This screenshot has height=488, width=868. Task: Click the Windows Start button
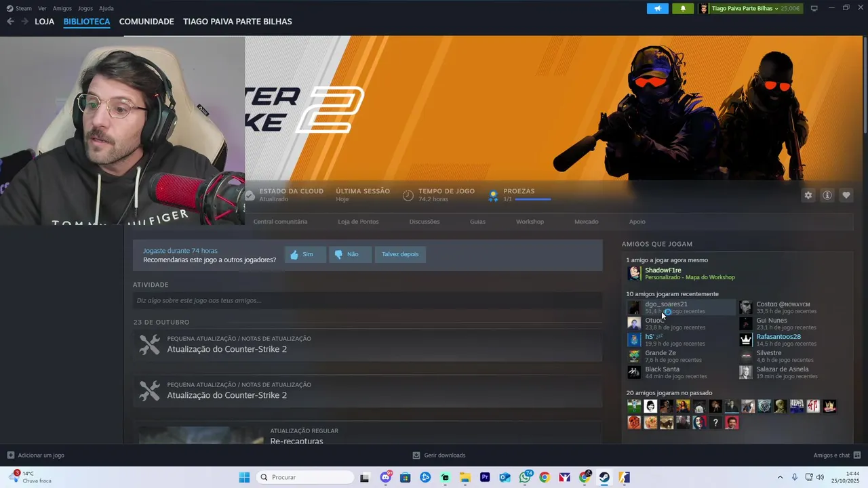[244, 477]
